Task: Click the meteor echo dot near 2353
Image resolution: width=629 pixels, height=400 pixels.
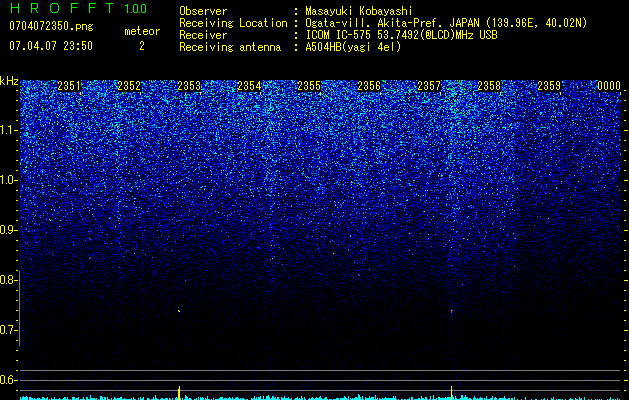Action: tap(179, 311)
